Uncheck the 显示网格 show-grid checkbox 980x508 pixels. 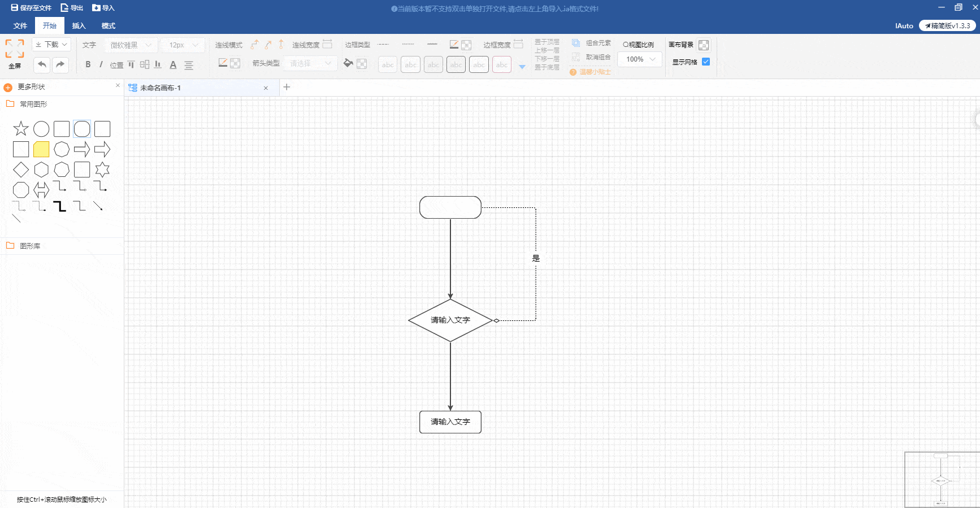(x=706, y=62)
